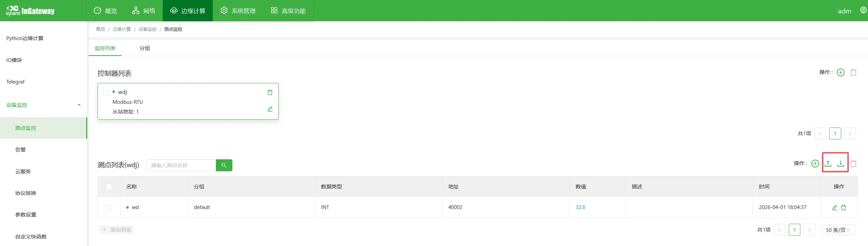Image resolution: width=868 pixels, height=246 pixels.
Task: Click the 边缘计算 breadcrumb link
Action: pos(121,29)
